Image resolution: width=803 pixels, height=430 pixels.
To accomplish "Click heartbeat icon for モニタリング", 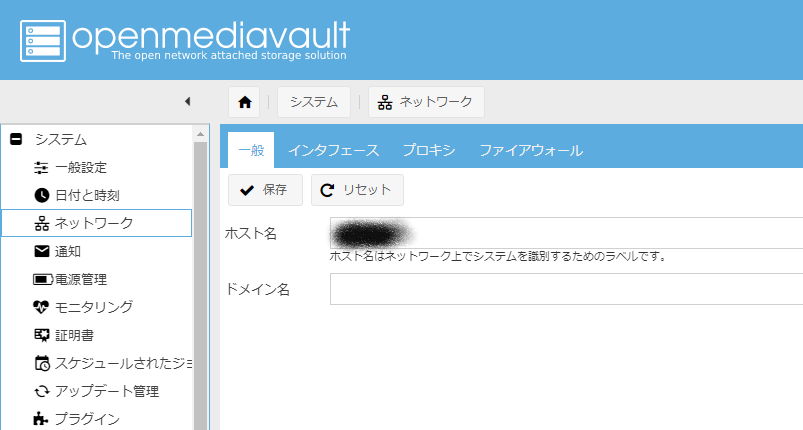I will pyautogui.click(x=41, y=307).
